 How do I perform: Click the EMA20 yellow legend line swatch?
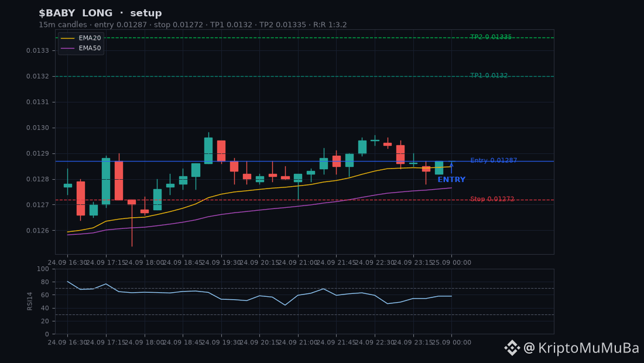[x=68, y=38]
